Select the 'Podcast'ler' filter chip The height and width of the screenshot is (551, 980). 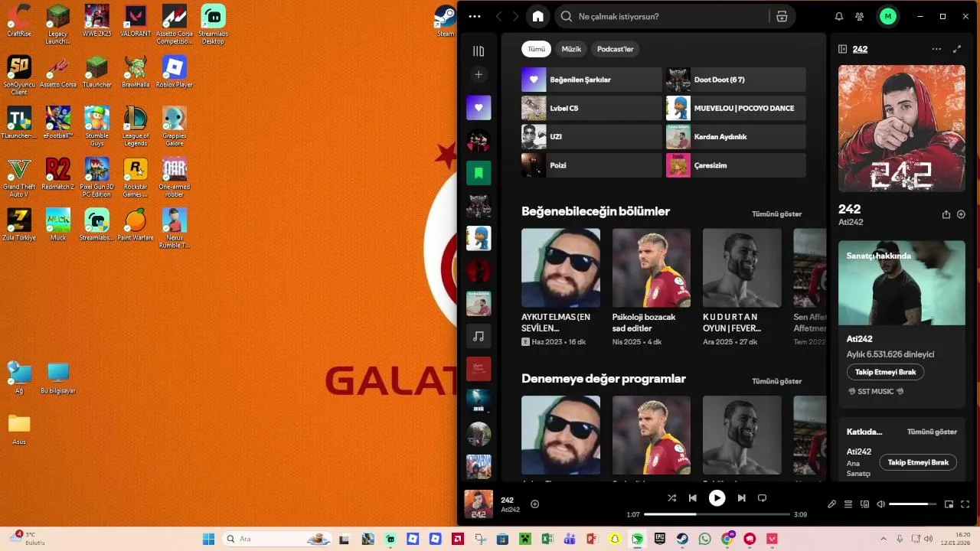[616, 49]
